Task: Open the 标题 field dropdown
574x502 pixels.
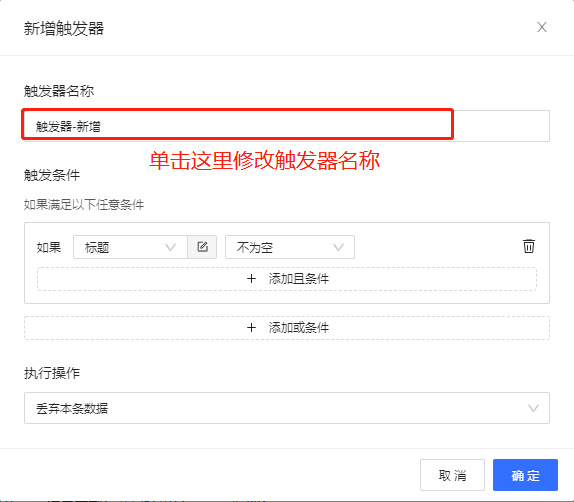Action: tap(130, 247)
